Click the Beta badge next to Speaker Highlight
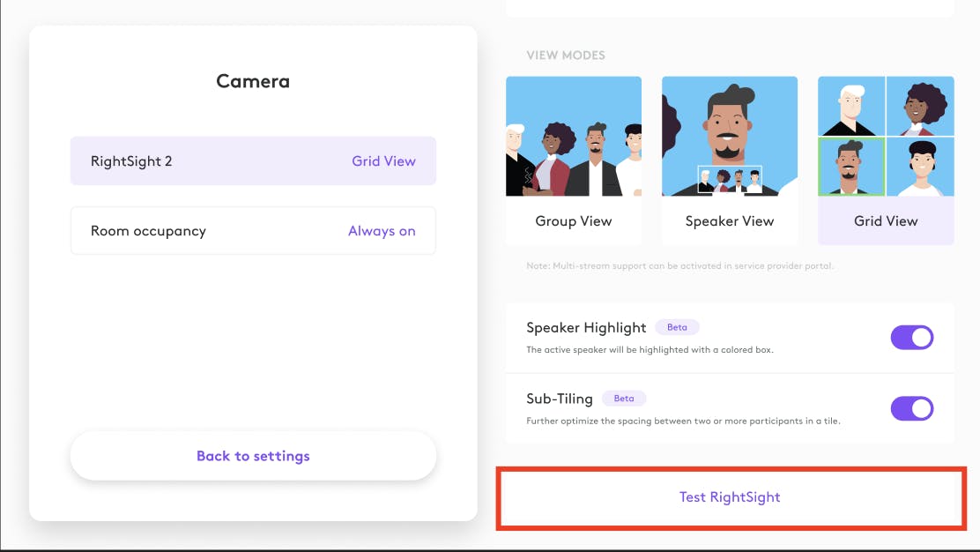The image size is (980, 552). 677,327
